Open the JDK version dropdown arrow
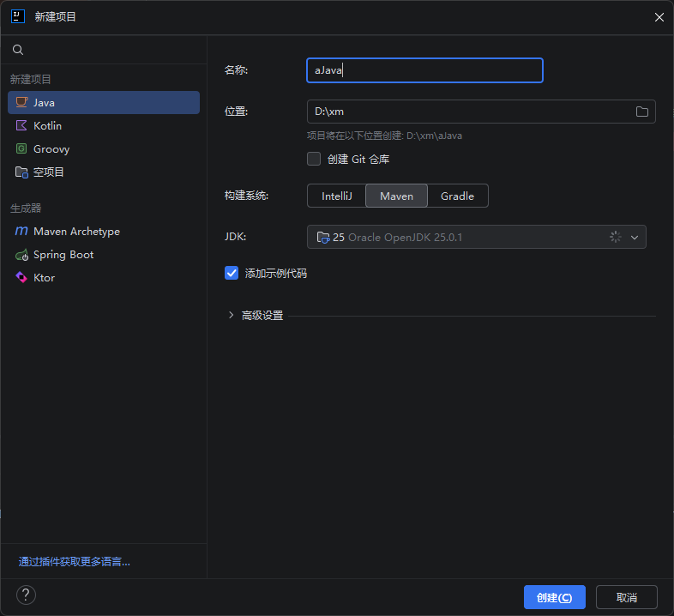This screenshot has width=674, height=616. pyautogui.click(x=634, y=237)
